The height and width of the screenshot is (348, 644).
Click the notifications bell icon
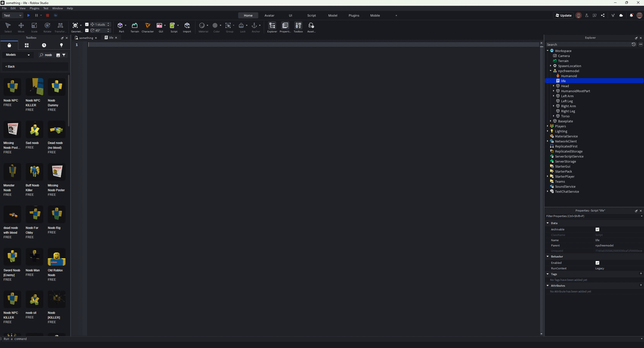click(x=631, y=15)
